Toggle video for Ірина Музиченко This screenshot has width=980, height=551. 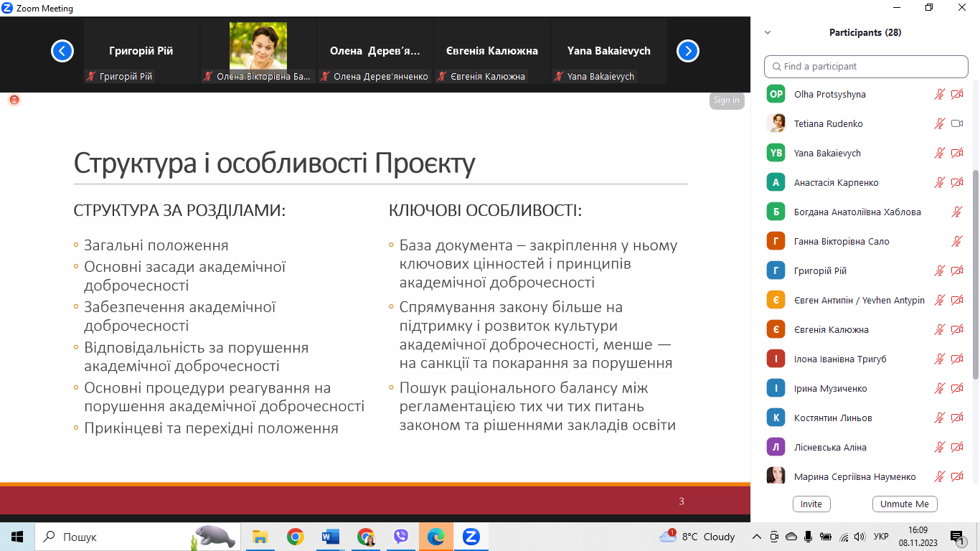[x=957, y=388]
